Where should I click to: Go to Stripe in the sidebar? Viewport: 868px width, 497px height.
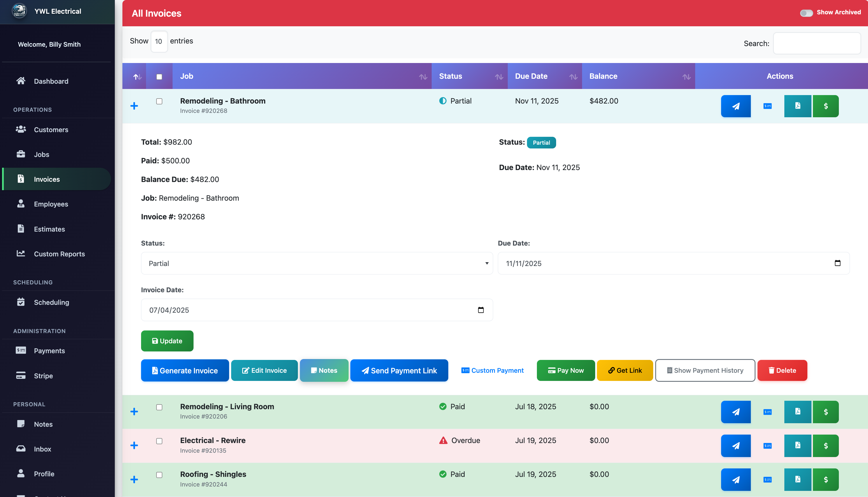click(43, 376)
